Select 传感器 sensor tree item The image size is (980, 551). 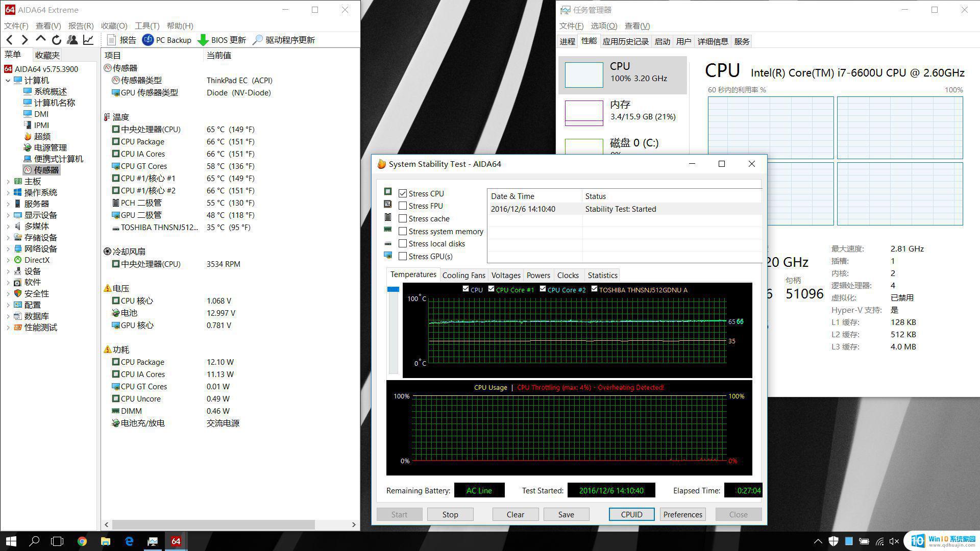coord(41,170)
